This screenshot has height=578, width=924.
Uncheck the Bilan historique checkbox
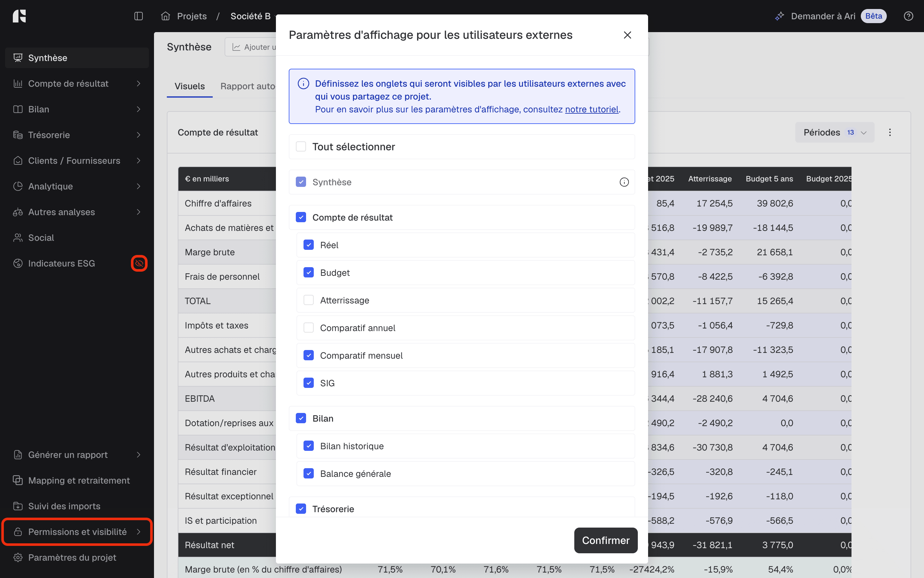[309, 446]
